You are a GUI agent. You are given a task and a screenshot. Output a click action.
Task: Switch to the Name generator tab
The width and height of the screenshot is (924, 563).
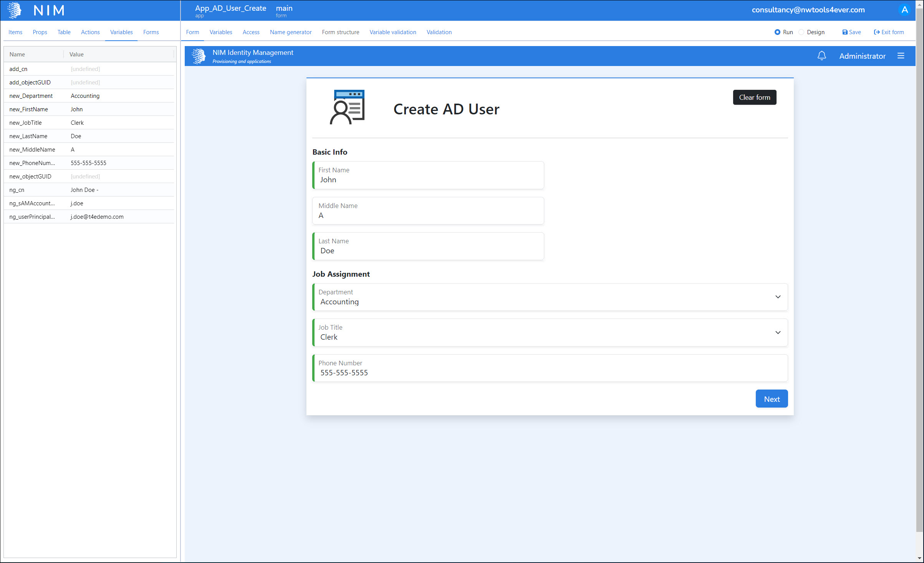point(290,32)
